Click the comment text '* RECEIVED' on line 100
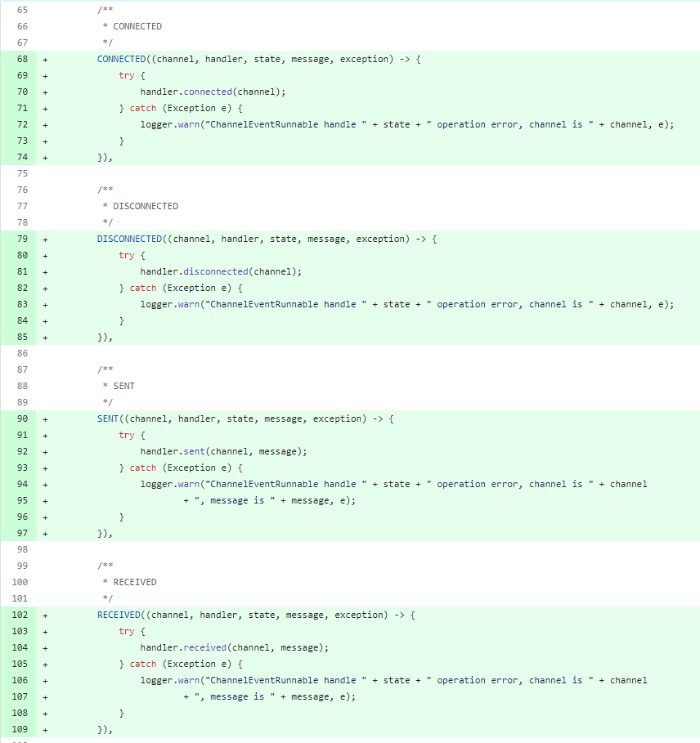 [x=129, y=582]
